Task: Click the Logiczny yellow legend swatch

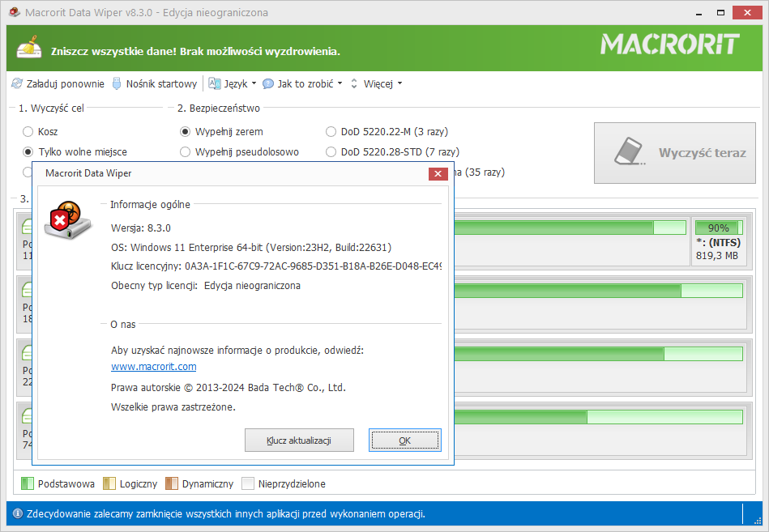Action: click(x=109, y=483)
